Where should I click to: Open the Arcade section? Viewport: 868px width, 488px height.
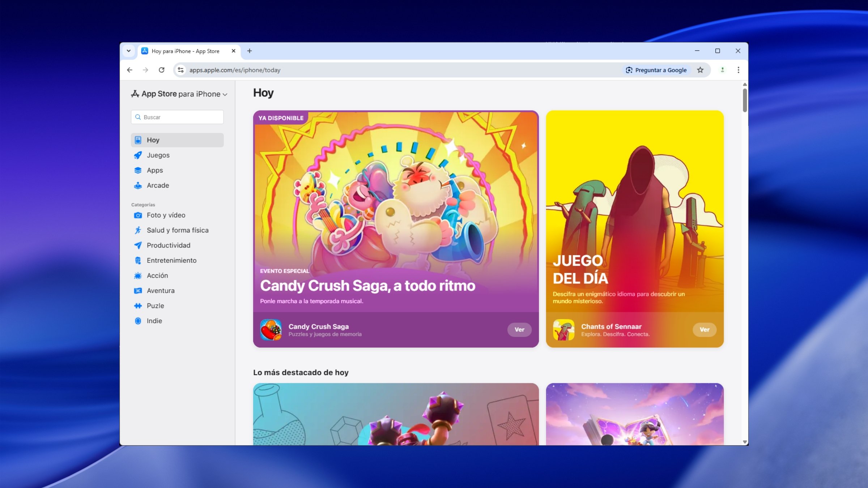[157, 185]
